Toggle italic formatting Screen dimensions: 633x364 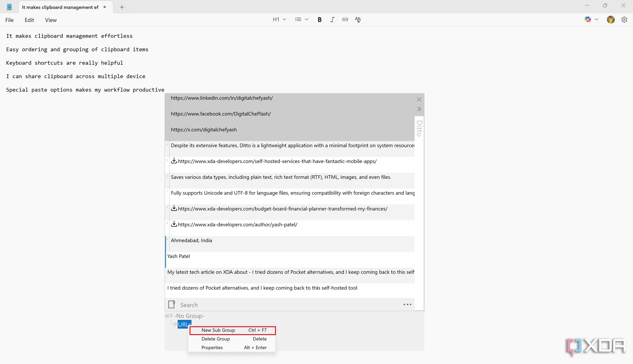click(x=332, y=20)
